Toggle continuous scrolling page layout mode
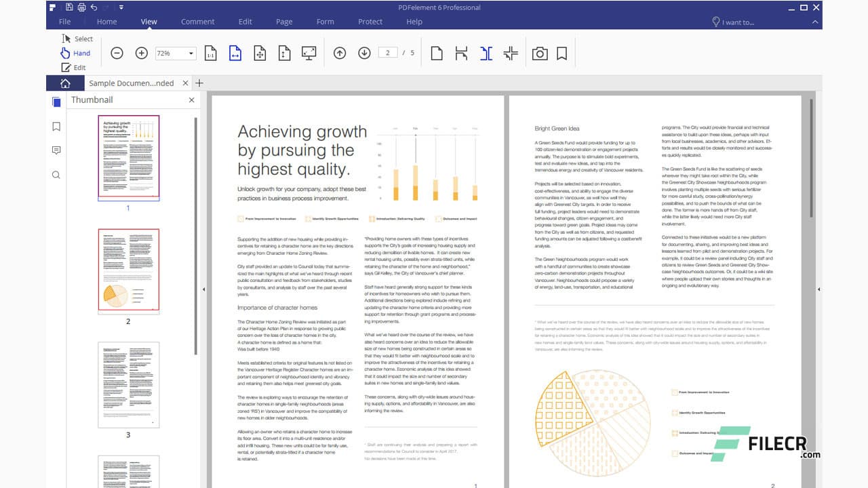The height and width of the screenshot is (488, 868). tap(462, 52)
